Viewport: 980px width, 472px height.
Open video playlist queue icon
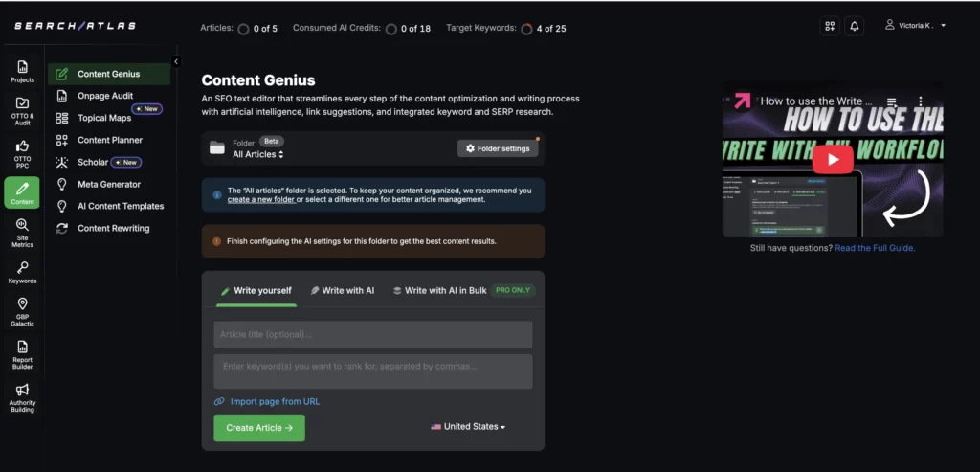(x=892, y=101)
